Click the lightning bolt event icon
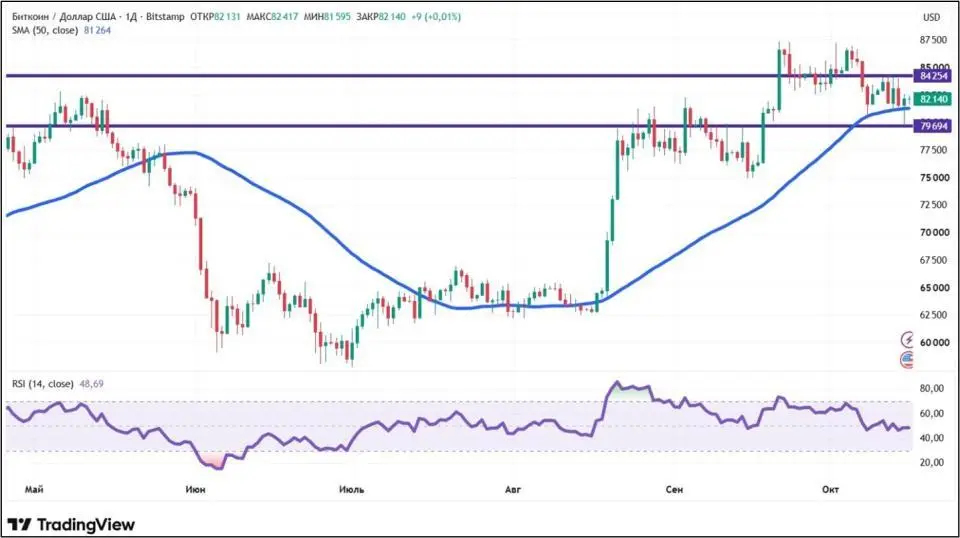This screenshot has width=960, height=538. [x=907, y=340]
